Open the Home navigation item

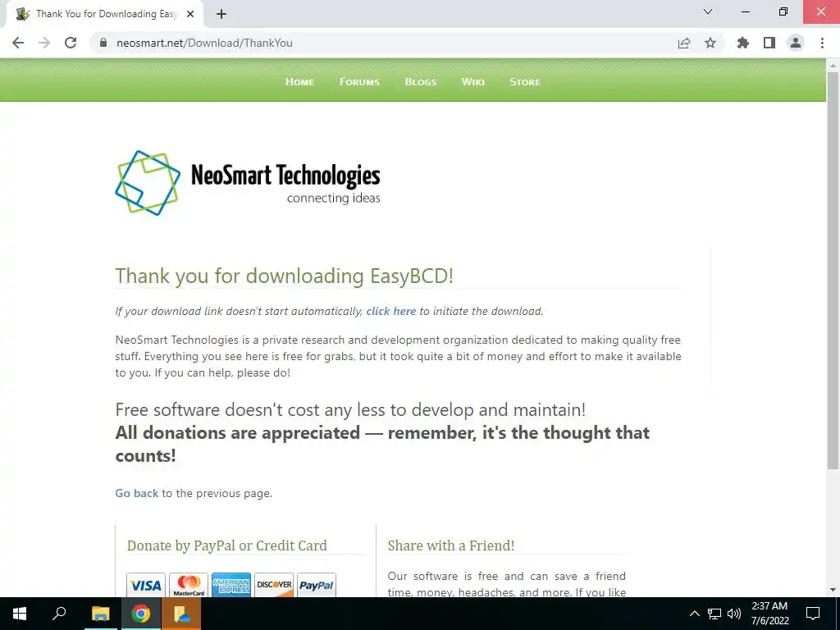[x=300, y=82]
